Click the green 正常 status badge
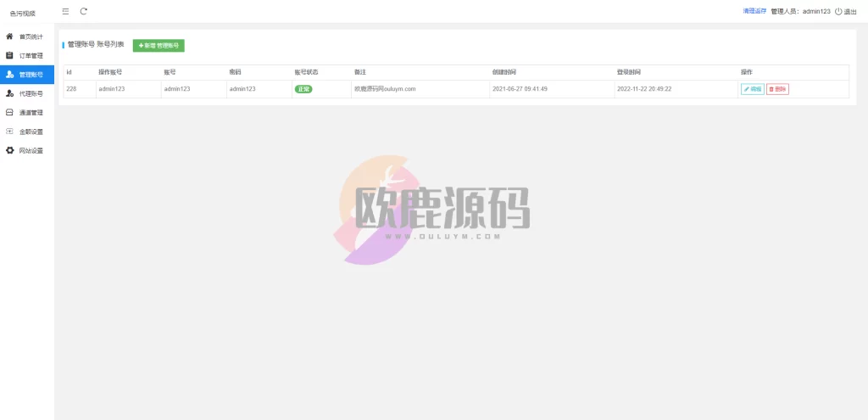The width and height of the screenshot is (868, 420). coord(303,88)
